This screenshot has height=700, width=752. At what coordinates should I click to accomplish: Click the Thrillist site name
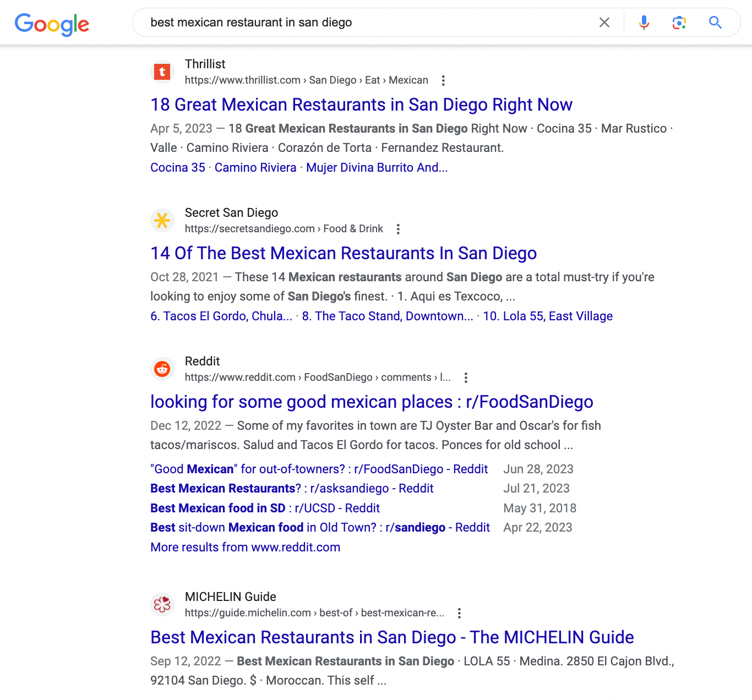(205, 64)
